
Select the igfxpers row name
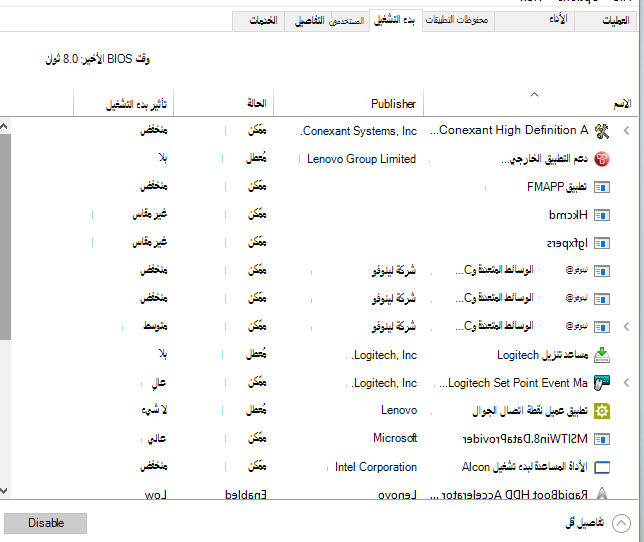(567, 243)
